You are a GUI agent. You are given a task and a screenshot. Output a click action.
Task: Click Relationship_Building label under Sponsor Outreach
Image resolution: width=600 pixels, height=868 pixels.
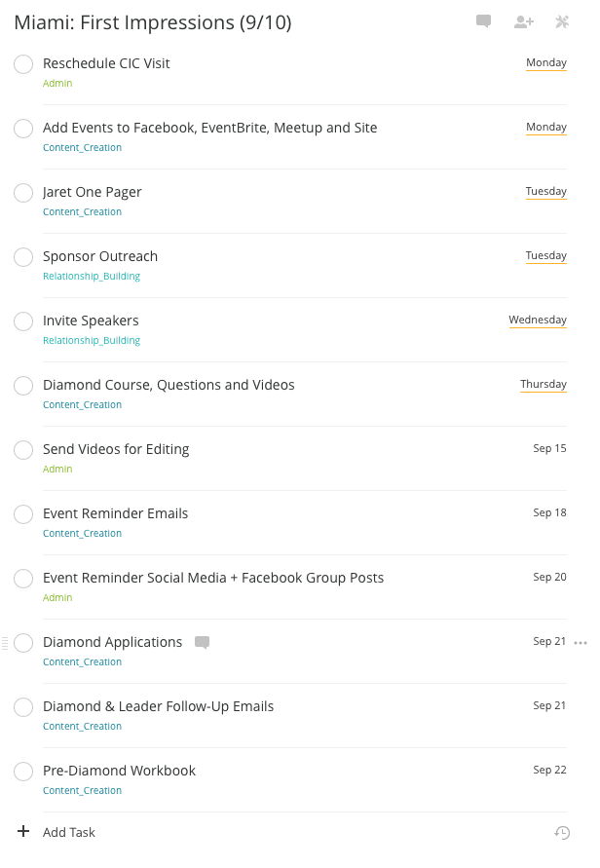click(92, 277)
